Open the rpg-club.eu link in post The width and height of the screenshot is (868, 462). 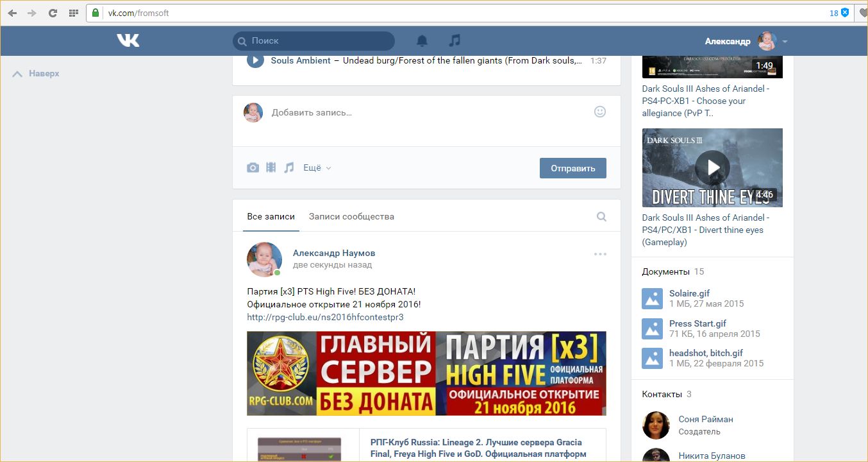pos(325,317)
